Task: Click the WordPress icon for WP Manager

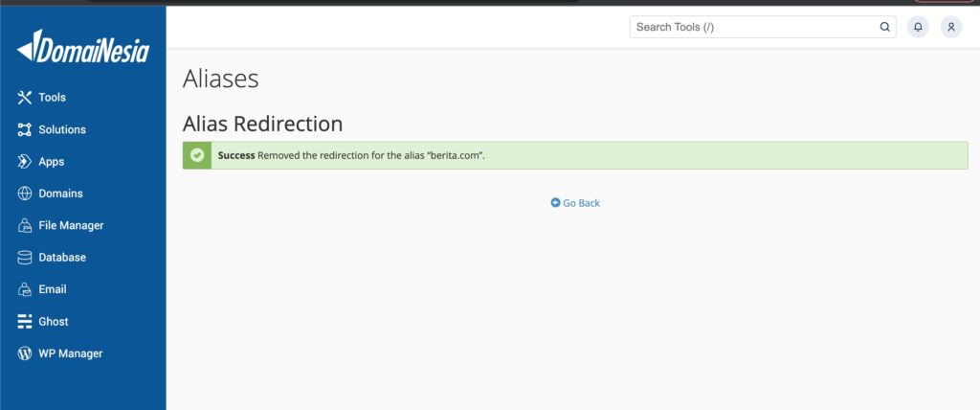Action: point(25,353)
